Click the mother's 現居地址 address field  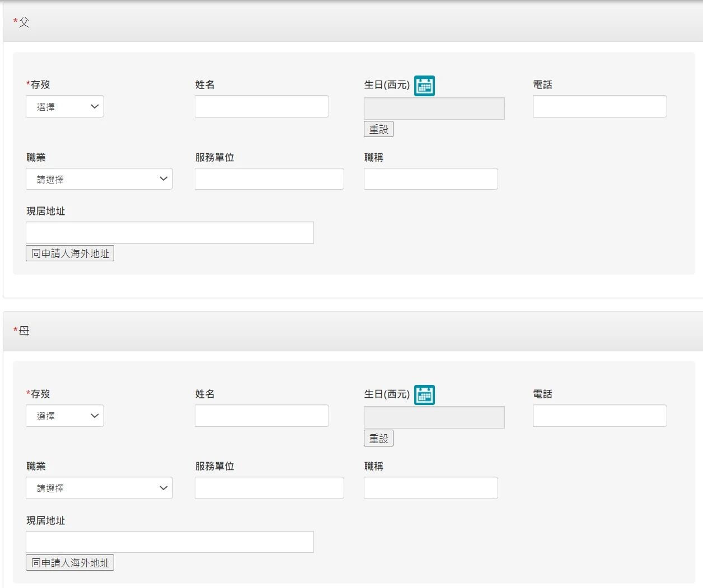[170, 542]
